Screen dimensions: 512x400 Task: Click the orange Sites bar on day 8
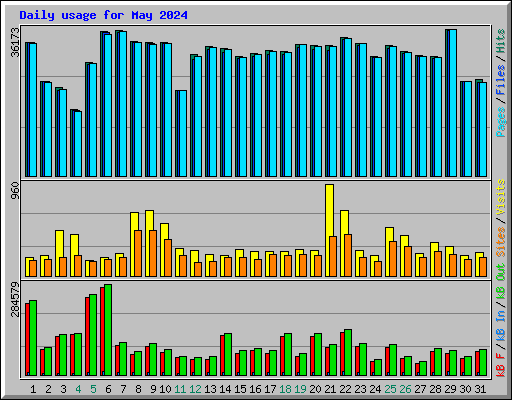pyautogui.click(x=138, y=253)
